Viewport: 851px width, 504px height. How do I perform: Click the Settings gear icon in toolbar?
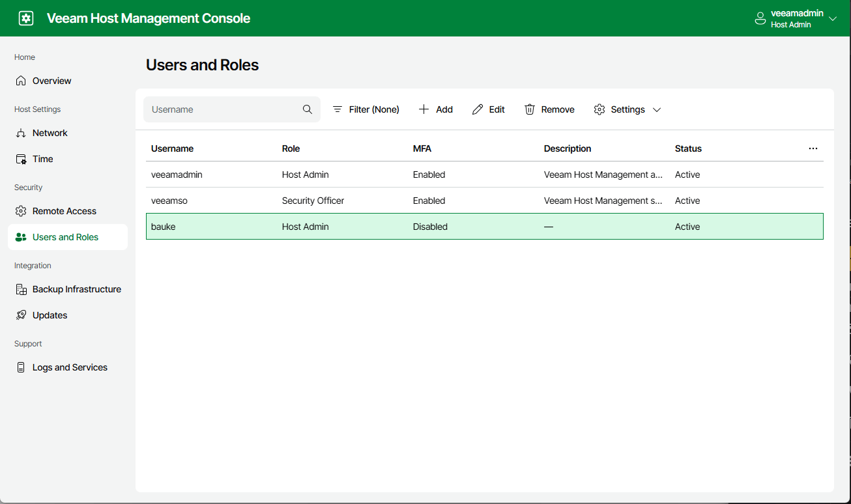599,109
